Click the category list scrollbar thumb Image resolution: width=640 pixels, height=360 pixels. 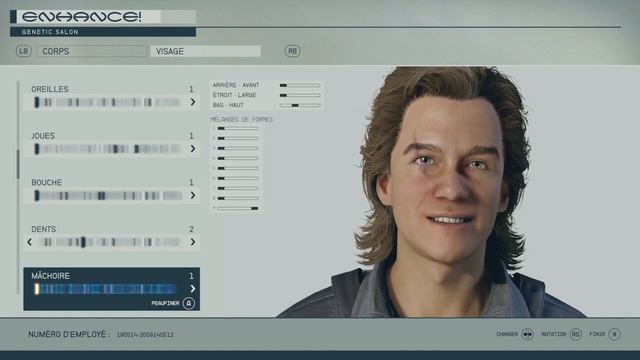pos(18,164)
